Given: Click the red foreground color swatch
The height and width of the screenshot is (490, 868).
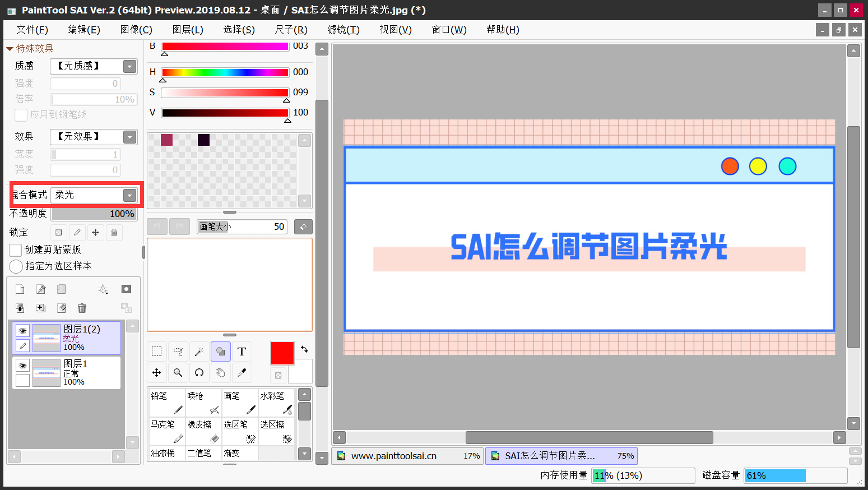Looking at the screenshot, I should [x=282, y=353].
